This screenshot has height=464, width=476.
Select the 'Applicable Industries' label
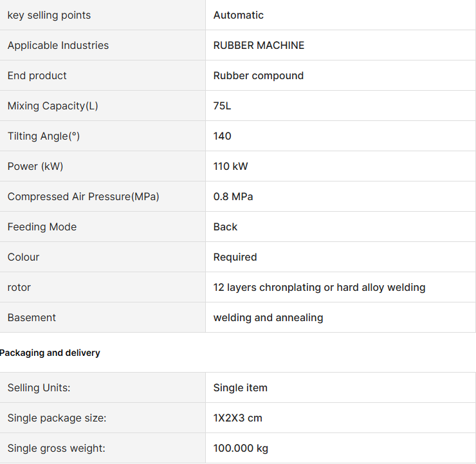pyautogui.click(x=58, y=45)
